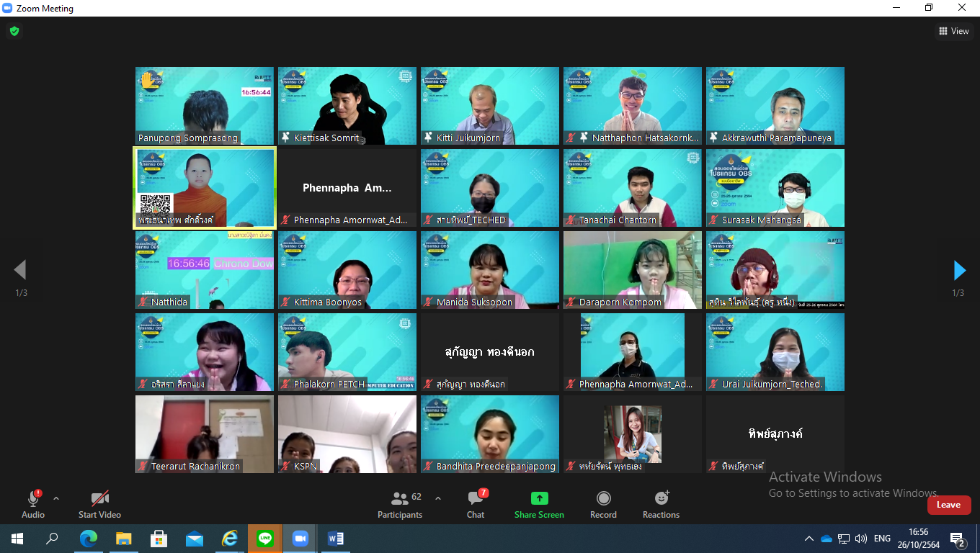
Task: Switch to Word from taskbar
Action: click(x=336, y=539)
